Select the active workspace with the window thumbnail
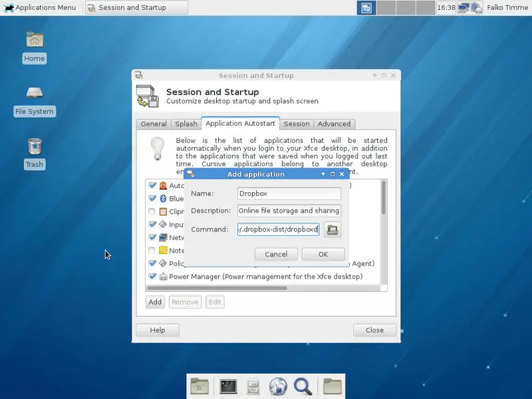Screen dimensions: 532x399 point(366,7)
